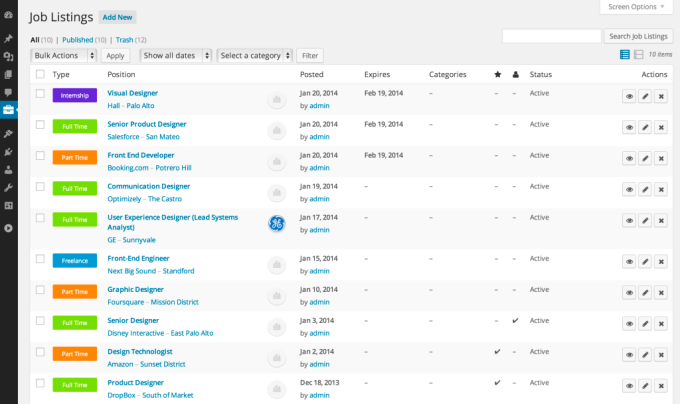Delete the Front End Developer listing
The width and height of the screenshot is (680, 404).
point(661,158)
